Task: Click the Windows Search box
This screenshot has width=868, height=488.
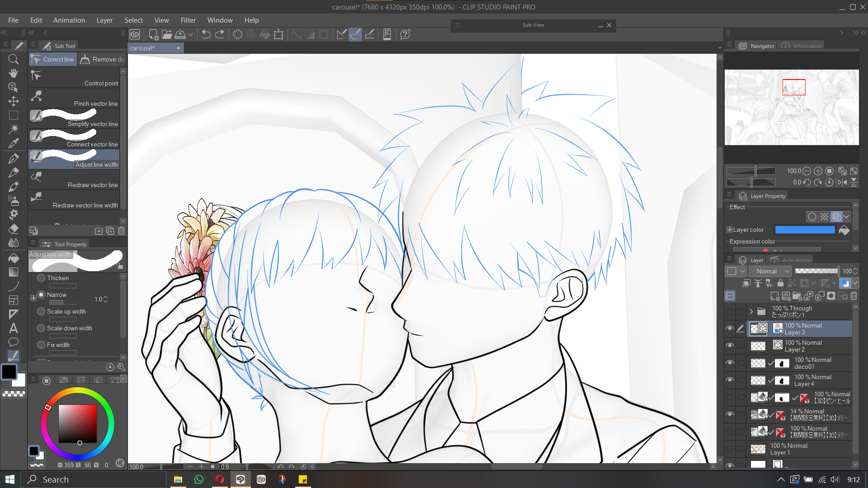Action: [x=95, y=479]
